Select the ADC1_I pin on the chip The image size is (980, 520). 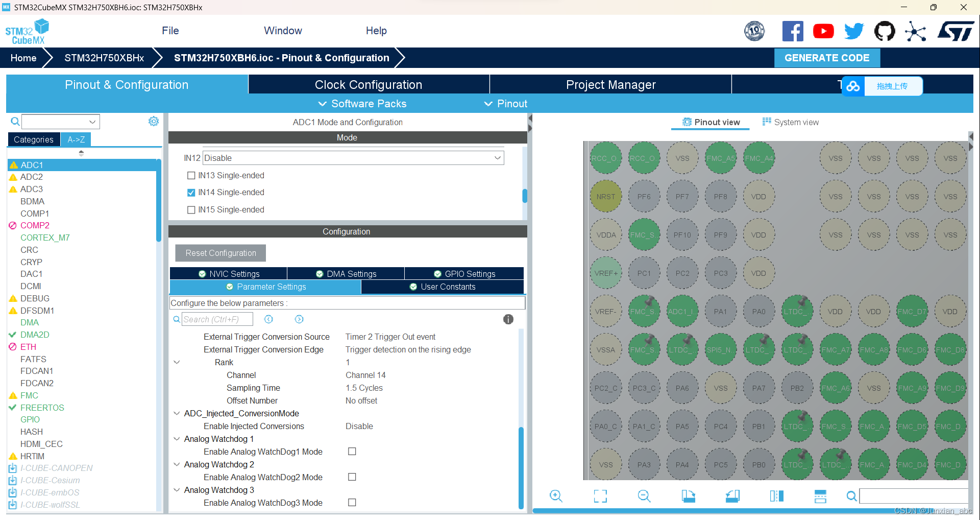coord(682,312)
